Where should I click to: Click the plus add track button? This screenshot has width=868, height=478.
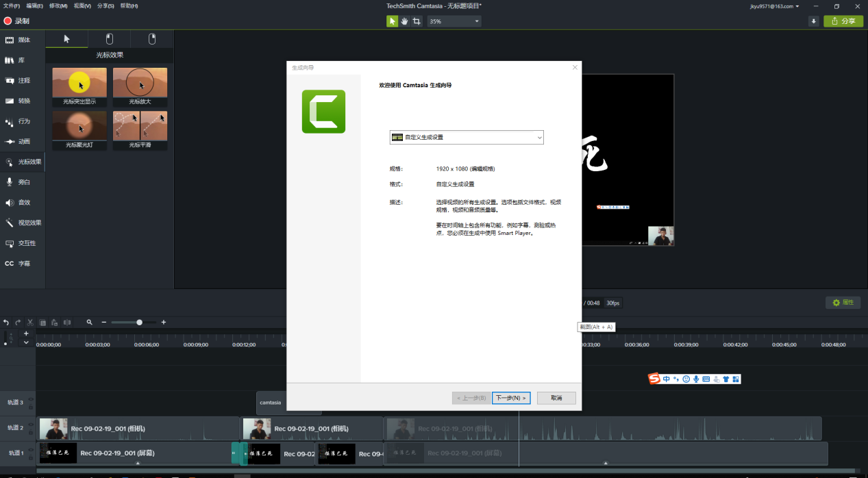coord(26,334)
